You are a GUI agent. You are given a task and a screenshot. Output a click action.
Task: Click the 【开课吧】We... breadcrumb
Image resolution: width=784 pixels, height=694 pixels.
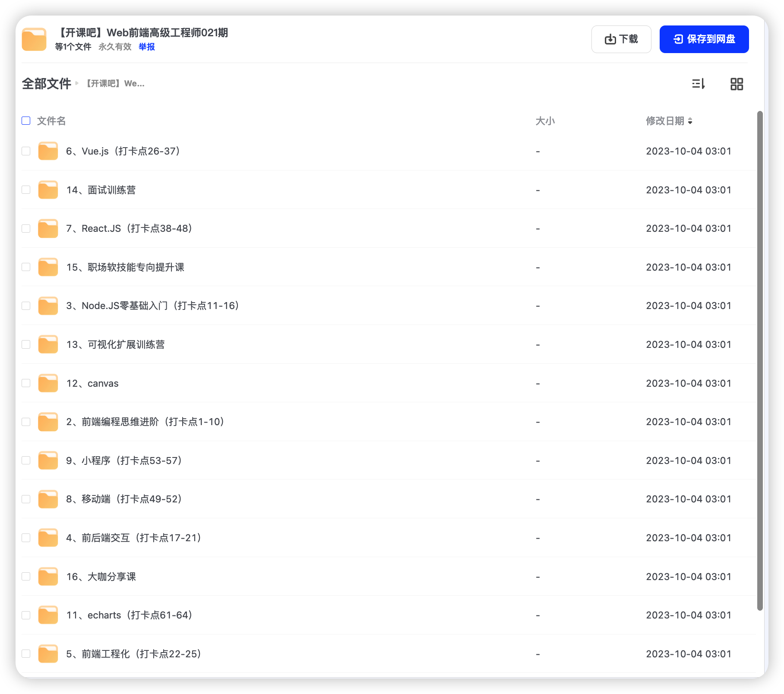point(114,84)
